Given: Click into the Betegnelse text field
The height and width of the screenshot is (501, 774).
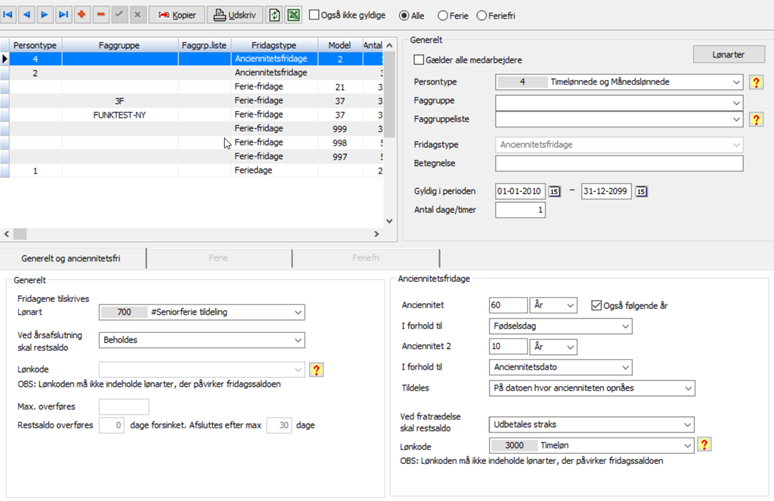Looking at the screenshot, I should point(618,164).
